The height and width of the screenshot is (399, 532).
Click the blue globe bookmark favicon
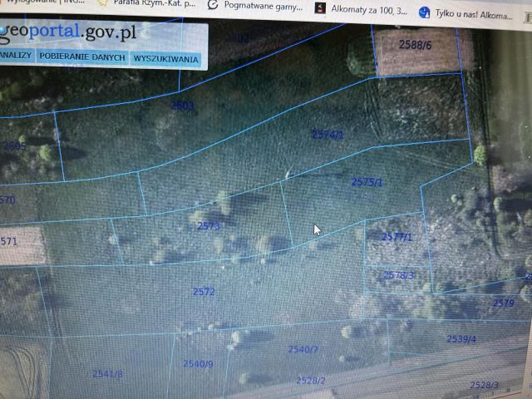(x=424, y=12)
